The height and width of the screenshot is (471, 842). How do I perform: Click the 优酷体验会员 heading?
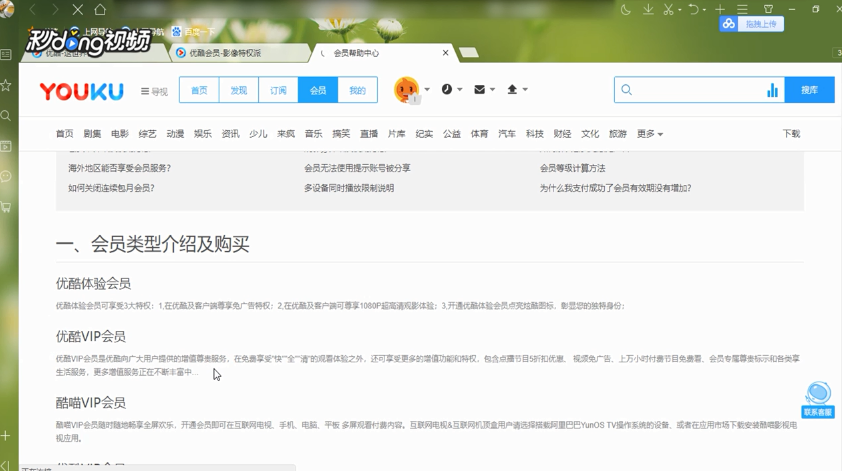pyautogui.click(x=93, y=284)
